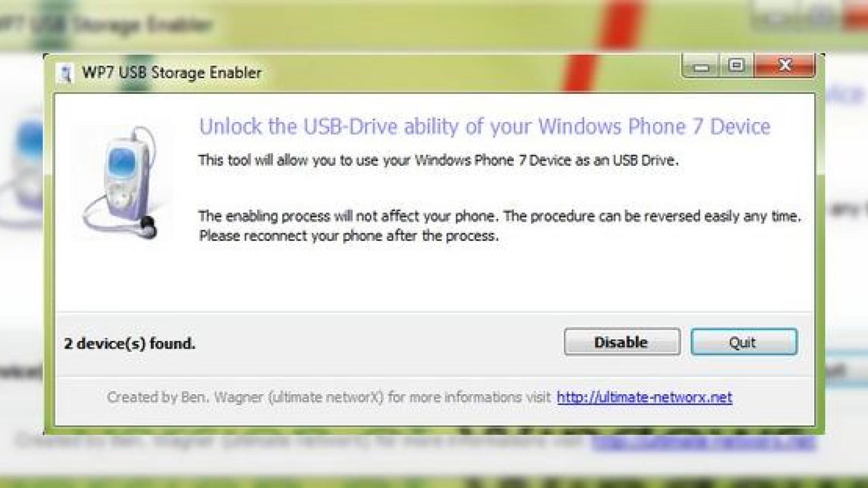Click the 'WP7 USB Storage Enabler' title text
The width and height of the screenshot is (868, 488).
pyautogui.click(x=171, y=73)
